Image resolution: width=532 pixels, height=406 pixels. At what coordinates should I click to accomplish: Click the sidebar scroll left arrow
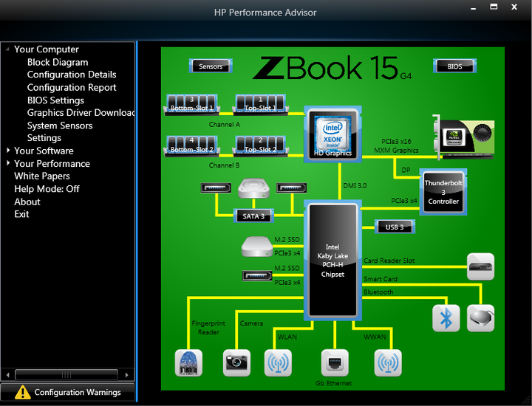8,375
